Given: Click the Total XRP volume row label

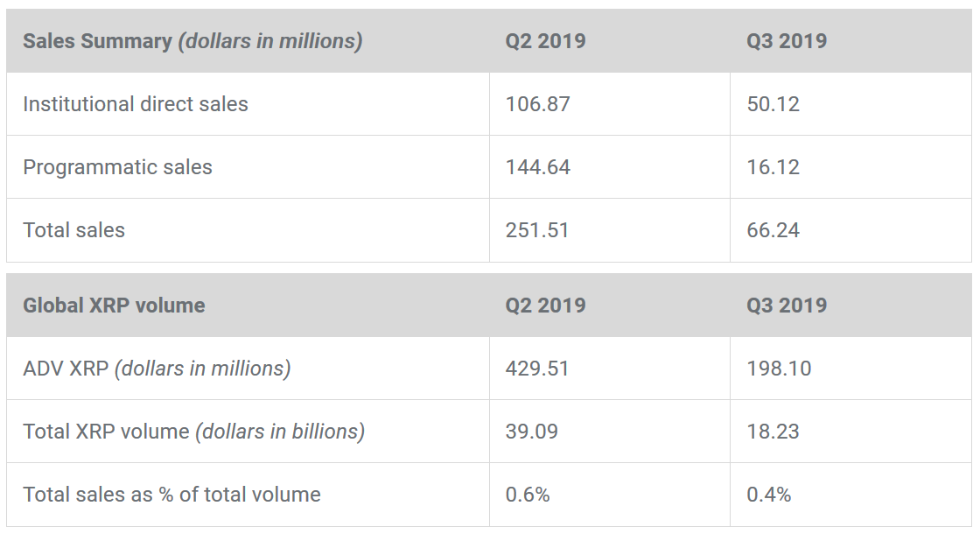Looking at the screenshot, I should tap(193, 432).
